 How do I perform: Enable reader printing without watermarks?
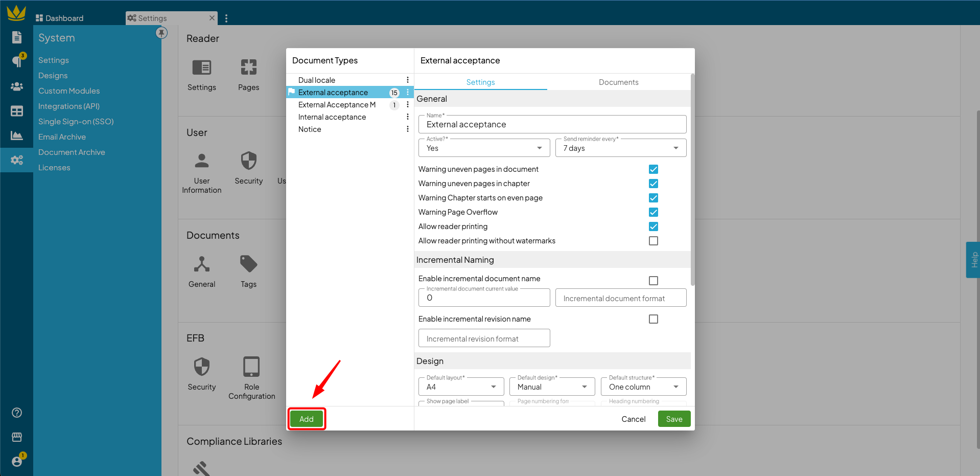click(653, 241)
